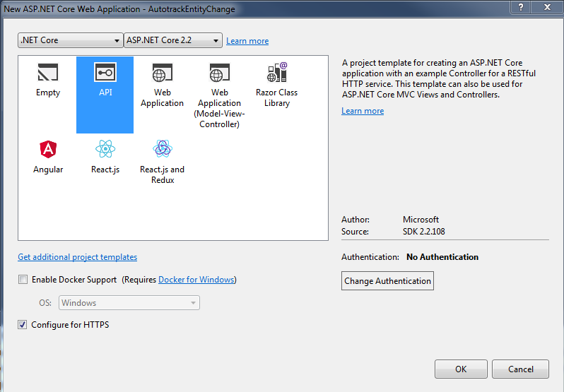Click the Change Authentication button
This screenshot has height=392, width=564.
387,280
